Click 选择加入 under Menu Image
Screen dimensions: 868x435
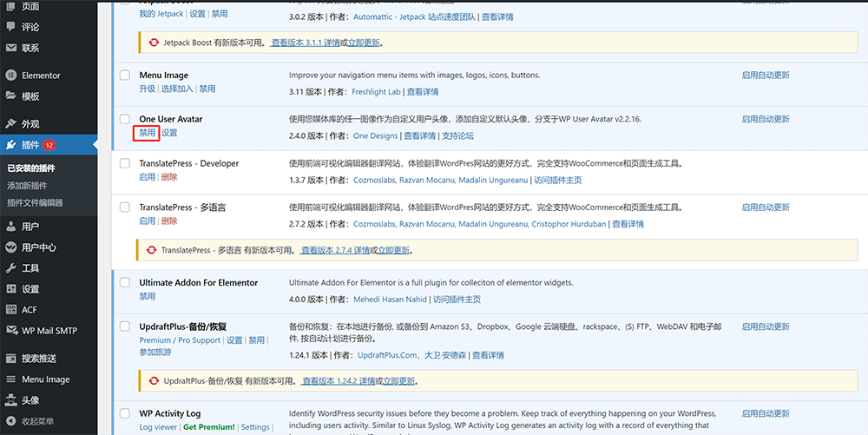pos(177,89)
